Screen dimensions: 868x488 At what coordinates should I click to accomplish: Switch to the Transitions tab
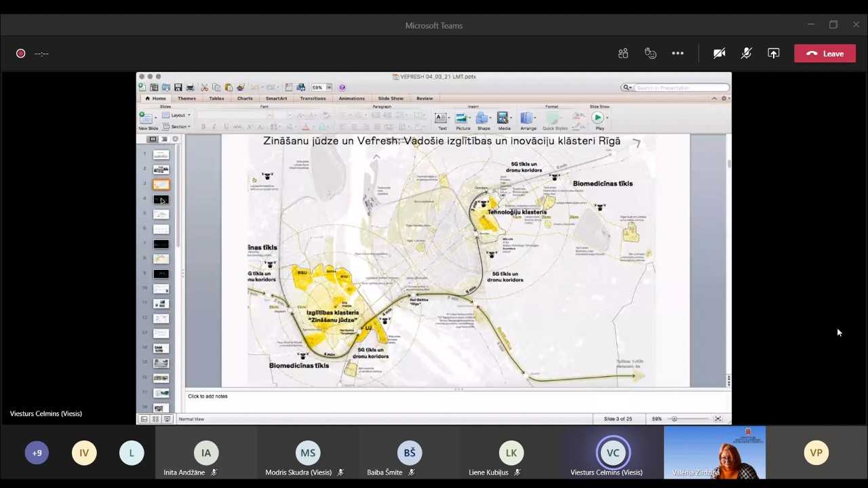[x=313, y=98]
